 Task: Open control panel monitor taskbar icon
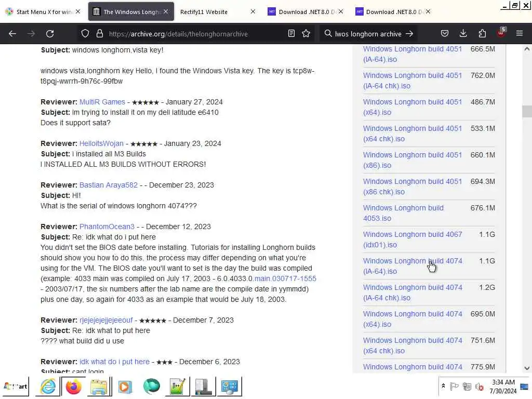tap(230, 387)
